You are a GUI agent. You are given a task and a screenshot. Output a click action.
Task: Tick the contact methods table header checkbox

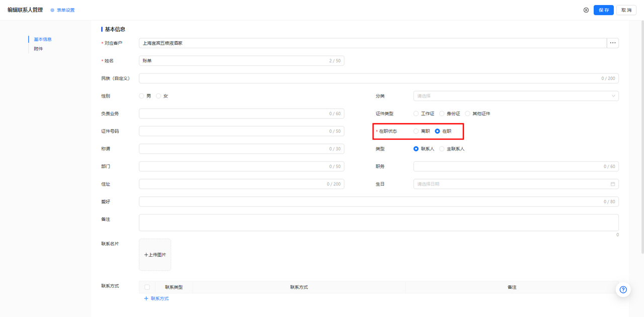147,287
